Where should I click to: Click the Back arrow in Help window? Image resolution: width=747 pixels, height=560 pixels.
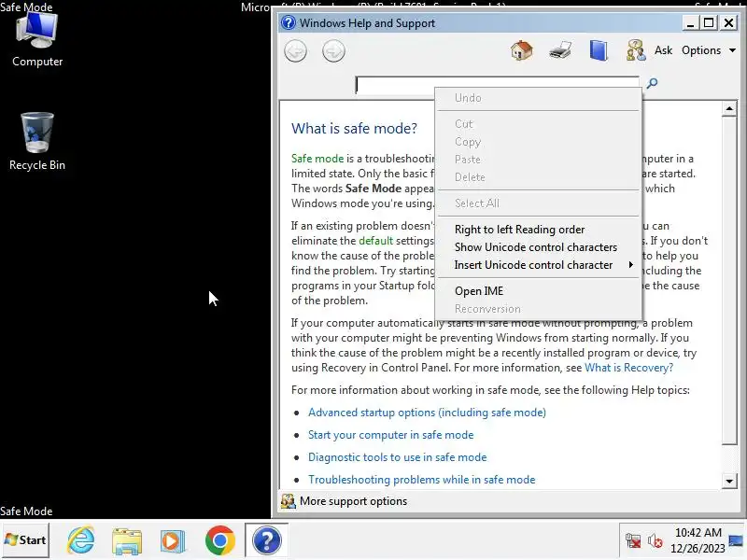pos(295,51)
